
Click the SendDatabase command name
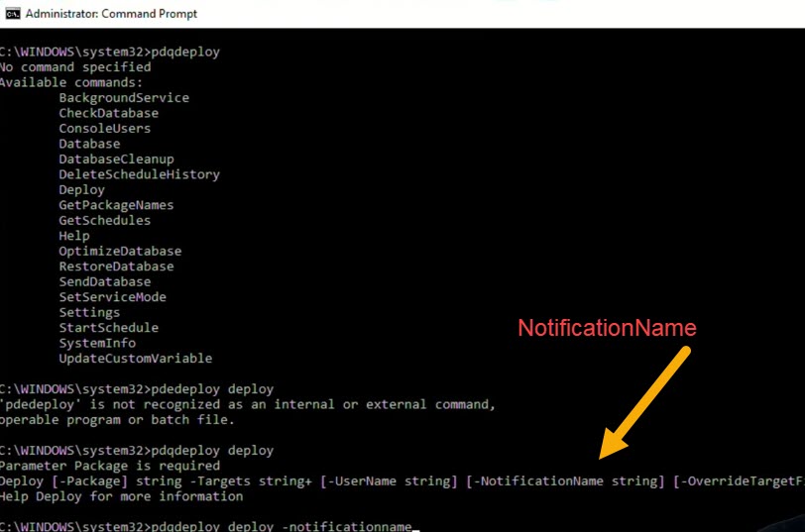(105, 281)
